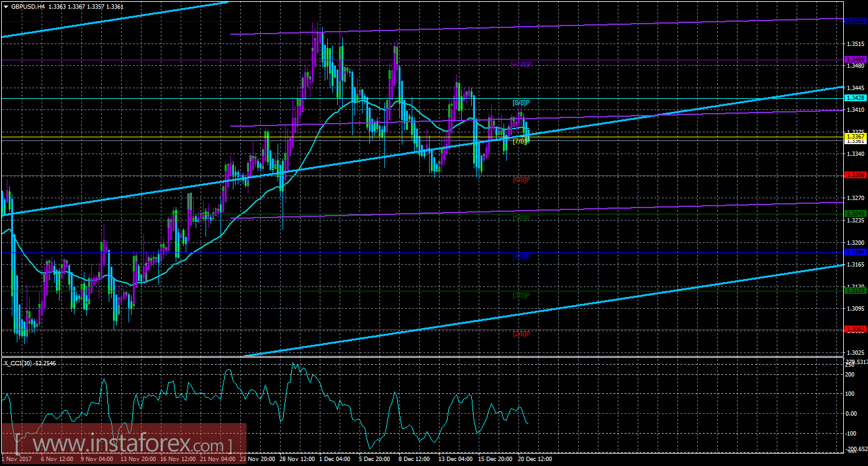
Task: Click the [4/8]P Murray level label
Action: point(522,257)
